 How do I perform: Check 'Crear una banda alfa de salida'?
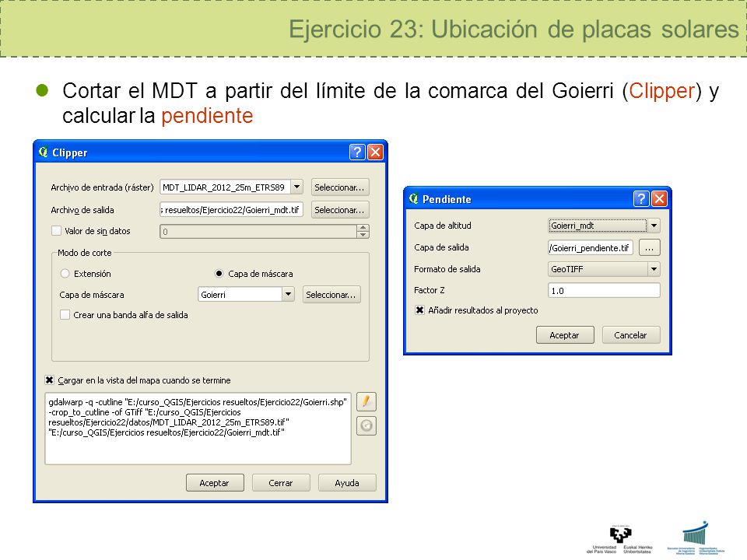[65, 315]
